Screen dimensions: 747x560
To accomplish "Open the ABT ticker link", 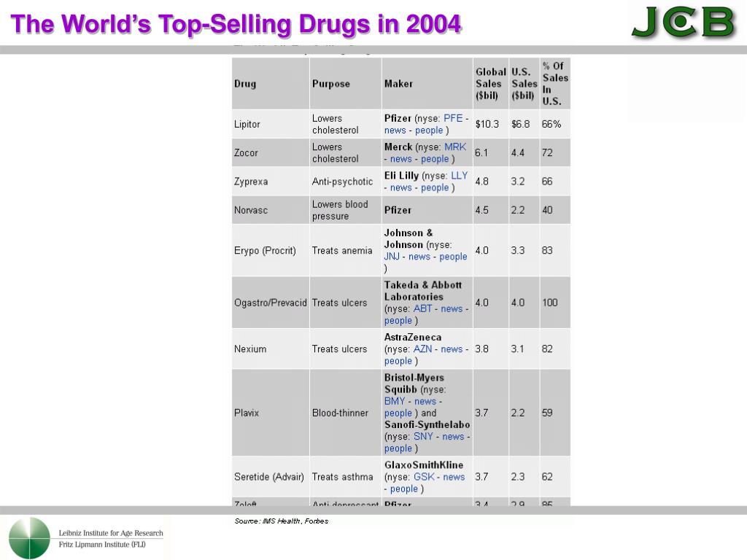I will [x=422, y=308].
